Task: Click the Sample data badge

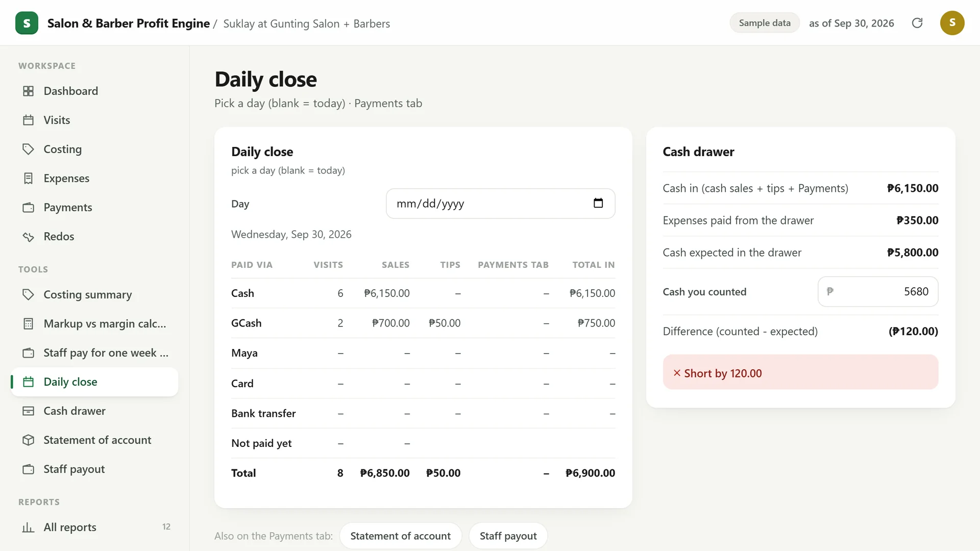Action: click(x=765, y=23)
